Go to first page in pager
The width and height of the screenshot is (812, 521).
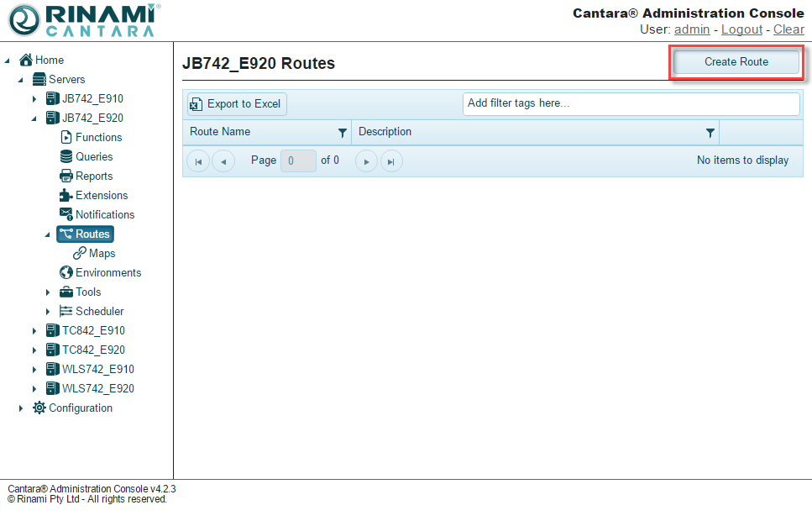[198, 161]
